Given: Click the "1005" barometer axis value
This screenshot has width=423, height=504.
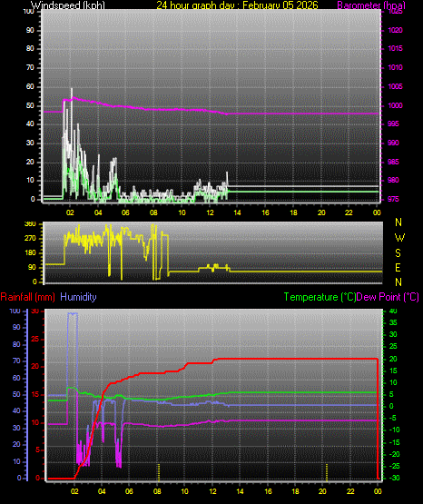Looking at the screenshot, I should pyautogui.click(x=396, y=86).
